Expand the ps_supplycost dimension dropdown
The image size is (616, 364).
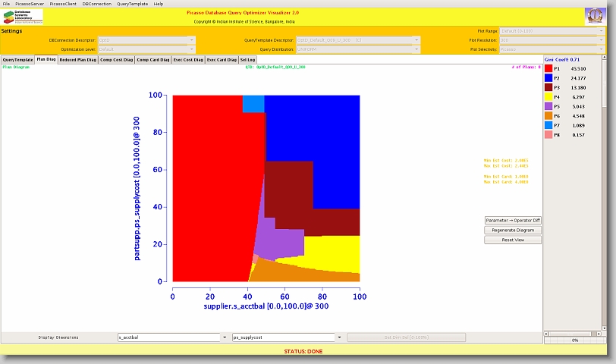[x=338, y=337]
